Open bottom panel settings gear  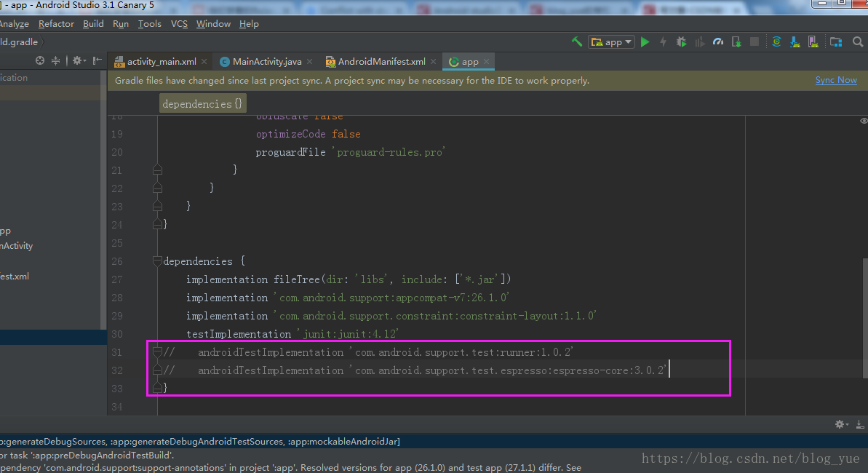(x=841, y=424)
